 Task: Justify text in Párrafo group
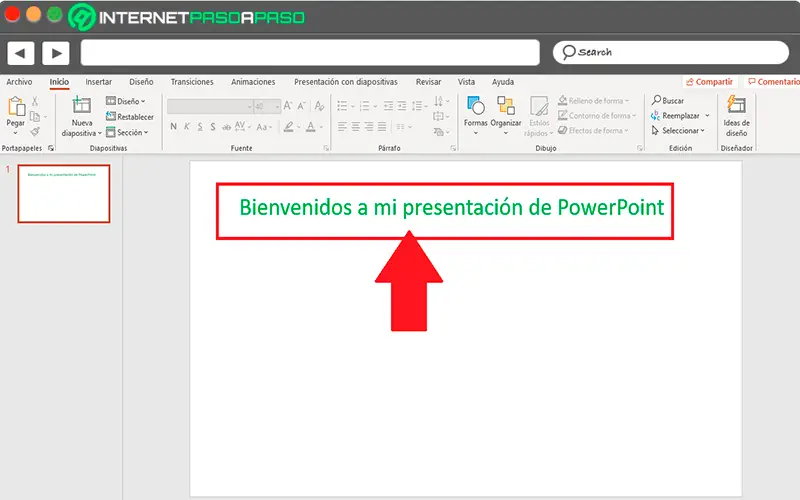click(x=382, y=127)
